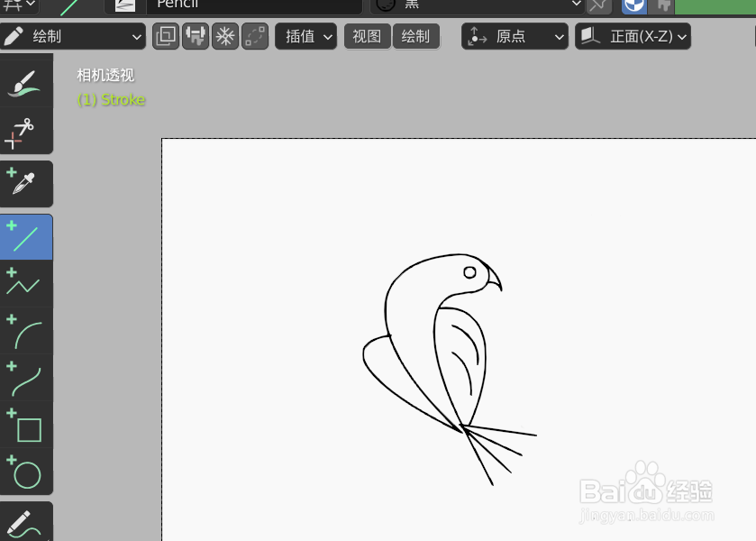This screenshot has width=756, height=541.
Task: Unlink the 黑 material with the X button
Action: coord(598,5)
